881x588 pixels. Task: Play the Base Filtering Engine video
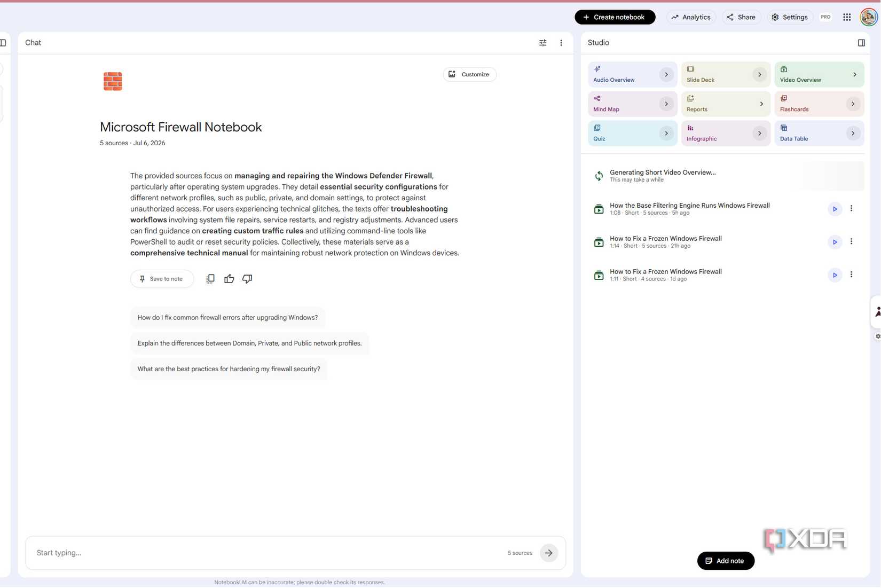[x=835, y=209]
